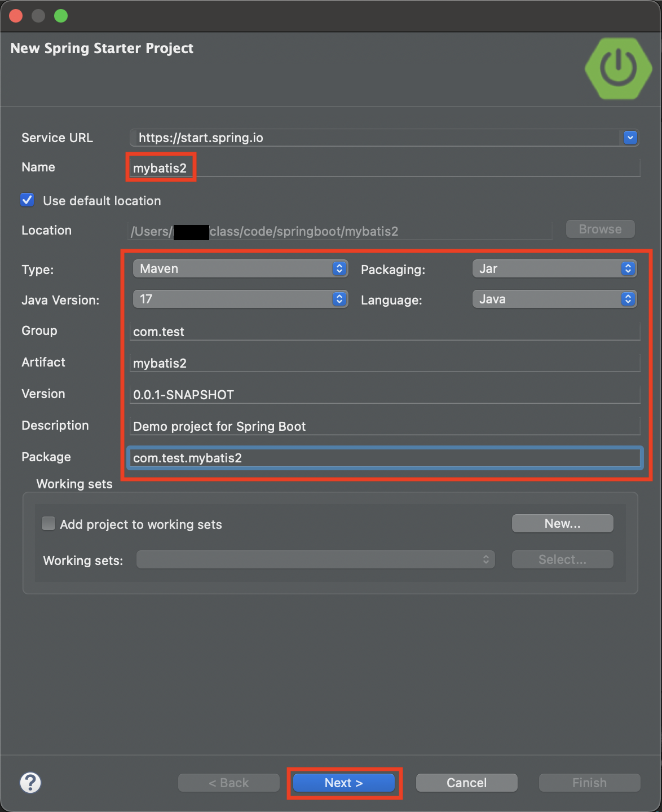This screenshot has height=812, width=662.
Task: Click the Select... working sets button
Action: tap(563, 559)
